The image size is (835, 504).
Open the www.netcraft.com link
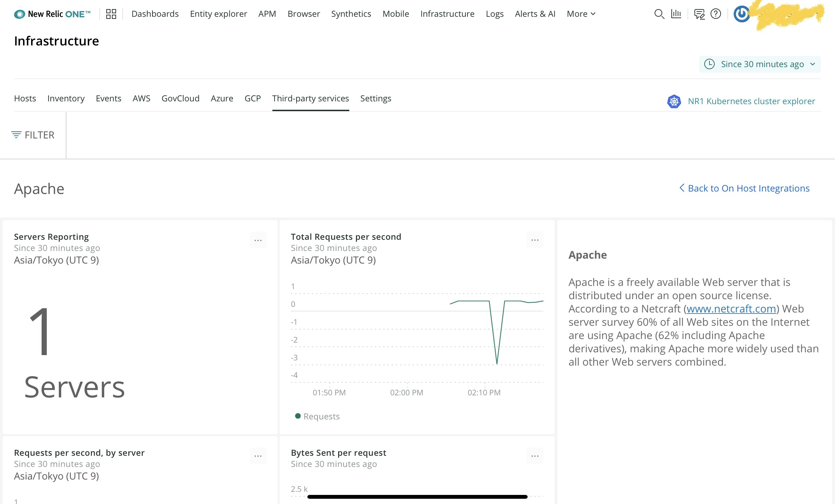[731, 309]
